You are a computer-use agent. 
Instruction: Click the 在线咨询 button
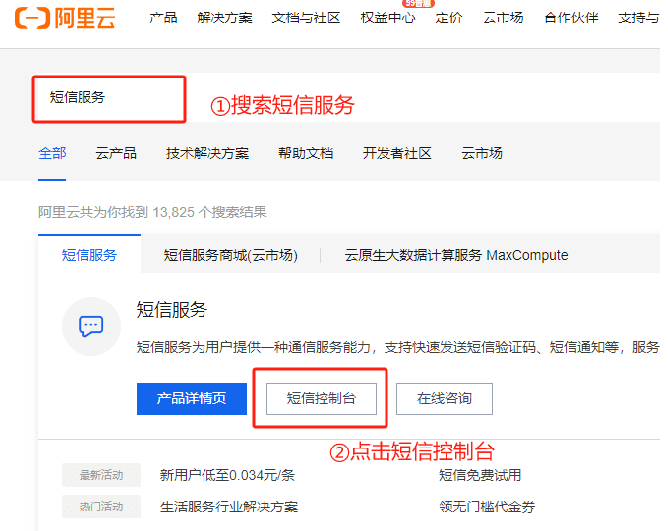444,398
